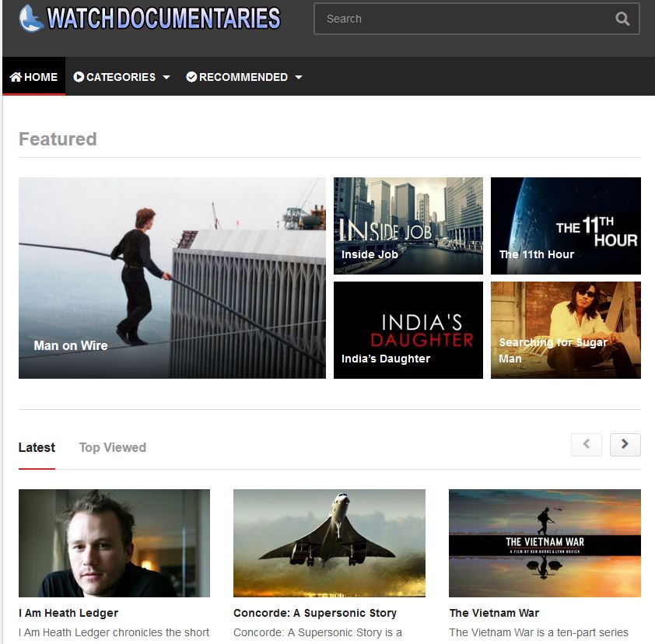The height and width of the screenshot is (644, 655).
Task: Click the 'I Am Heath Ledger chronicles the short' text
Action: pyautogui.click(x=114, y=632)
